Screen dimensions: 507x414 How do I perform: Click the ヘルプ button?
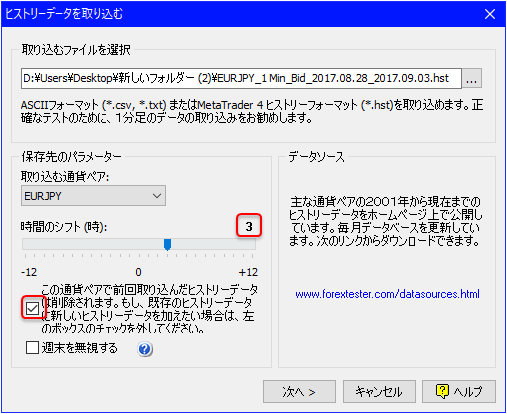[x=459, y=392]
